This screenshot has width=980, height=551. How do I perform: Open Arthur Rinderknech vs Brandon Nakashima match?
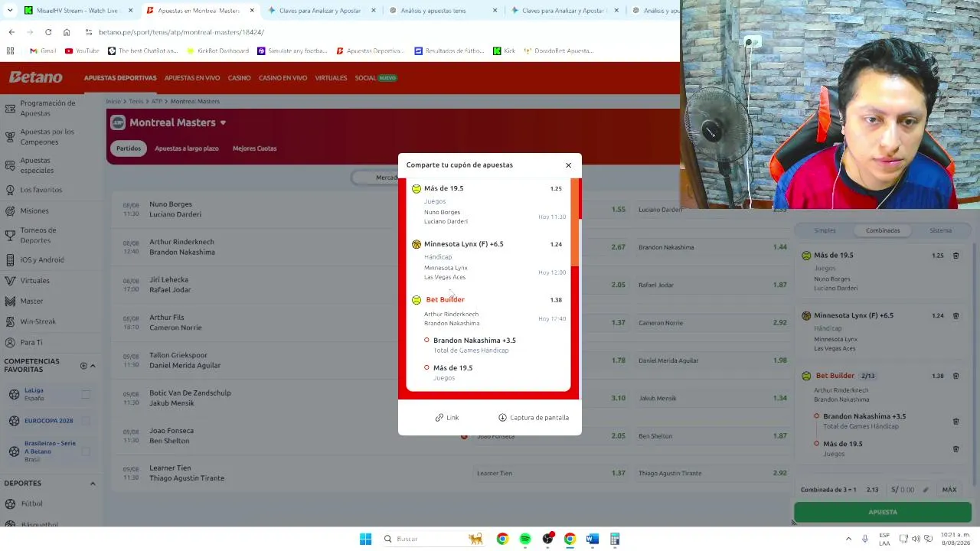pos(182,246)
